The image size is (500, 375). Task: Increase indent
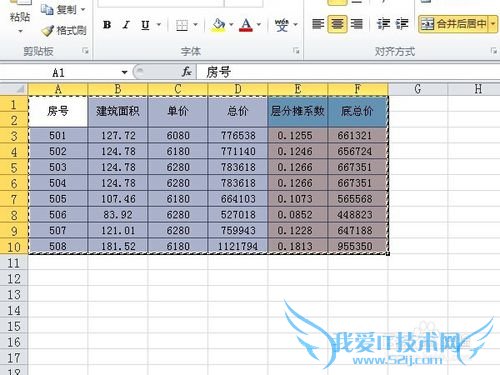pos(402,24)
